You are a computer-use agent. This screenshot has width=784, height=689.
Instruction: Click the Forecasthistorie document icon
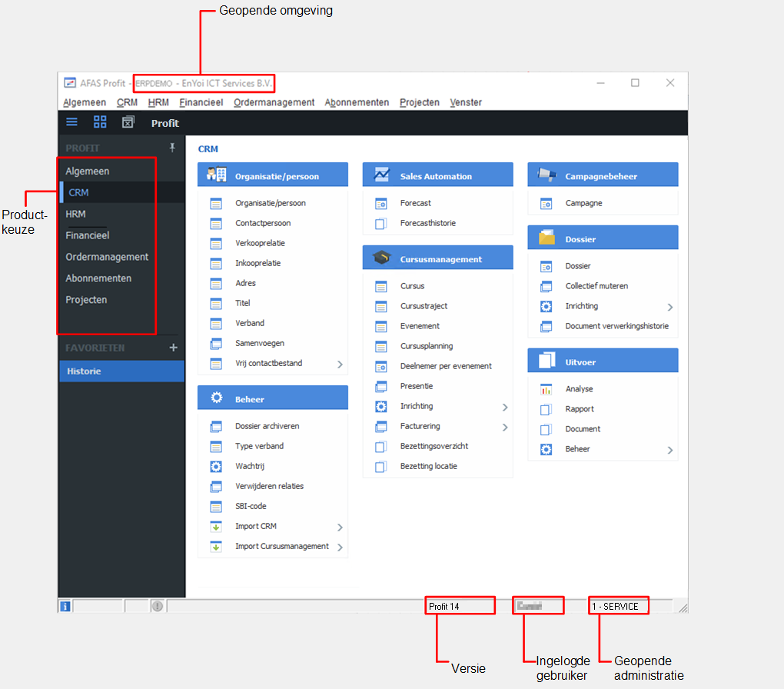tap(381, 224)
